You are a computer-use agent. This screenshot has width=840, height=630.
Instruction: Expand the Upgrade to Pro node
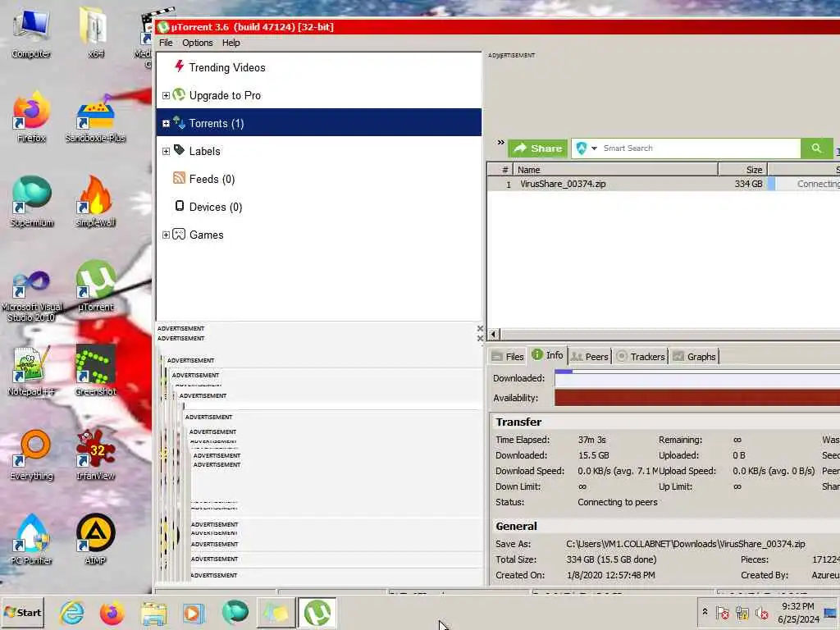click(166, 95)
